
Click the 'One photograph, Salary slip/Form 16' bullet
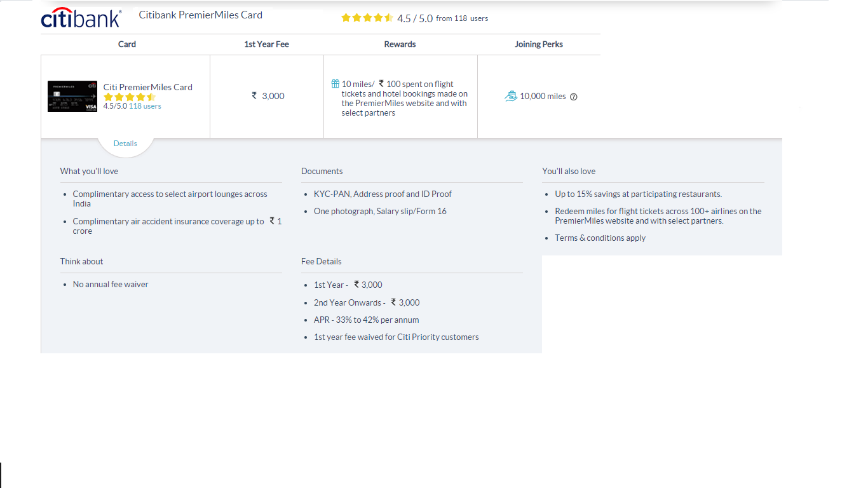[380, 211]
